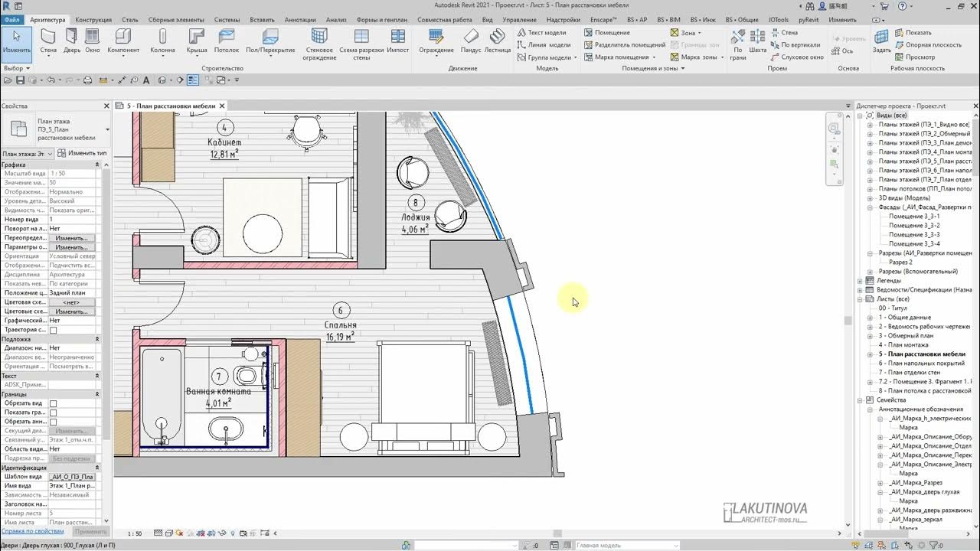Click the По вертикали opening tool
Image resolution: width=980 pixels, height=551 pixels.
(795, 45)
